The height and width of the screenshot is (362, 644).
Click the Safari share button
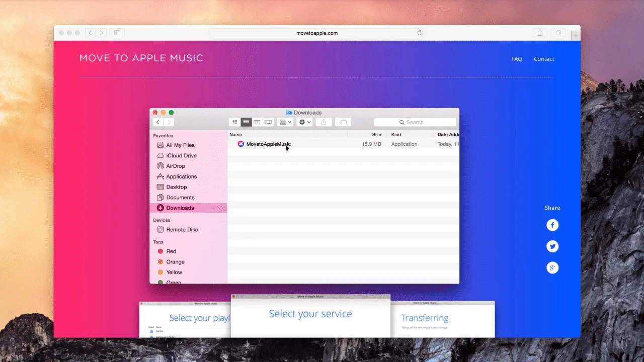pyautogui.click(x=540, y=33)
